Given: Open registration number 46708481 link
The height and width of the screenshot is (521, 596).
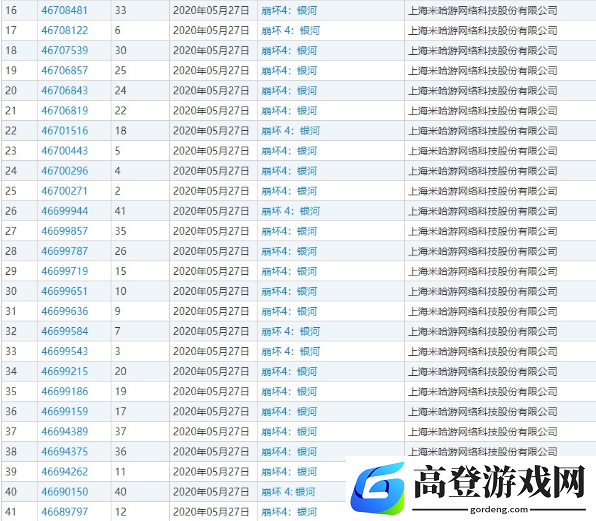Looking at the screenshot, I should (x=64, y=10).
